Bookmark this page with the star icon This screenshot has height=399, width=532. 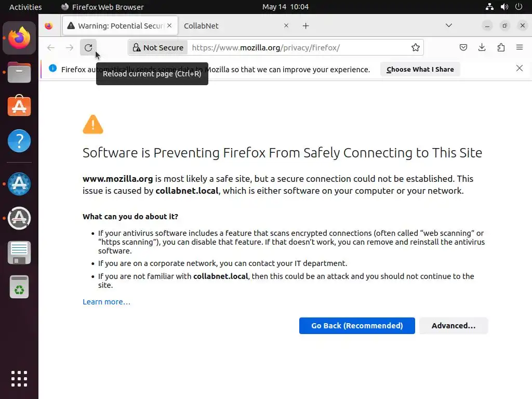point(416,48)
